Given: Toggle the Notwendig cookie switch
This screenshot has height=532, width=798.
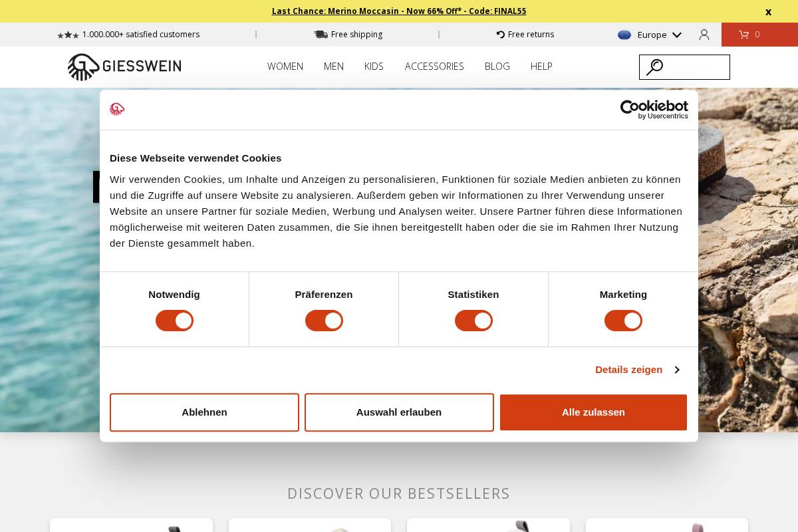Looking at the screenshot, I should [174, 321].
